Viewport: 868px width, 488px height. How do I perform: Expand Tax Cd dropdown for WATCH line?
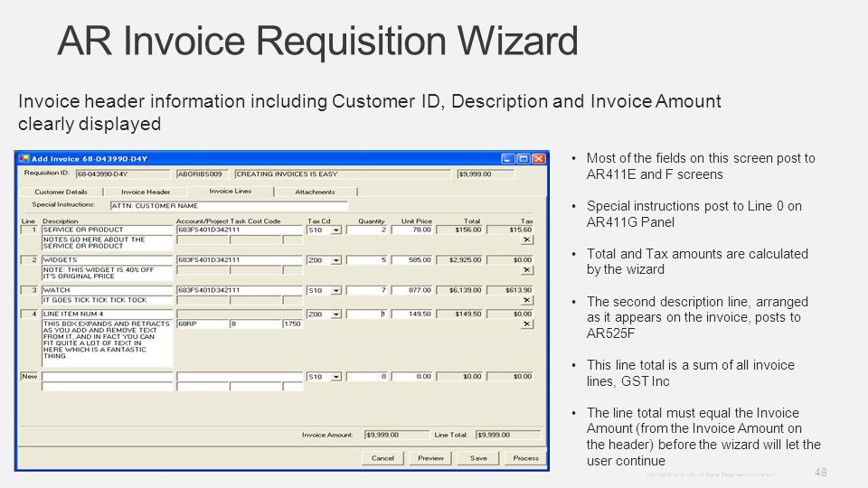pos(336,290)
